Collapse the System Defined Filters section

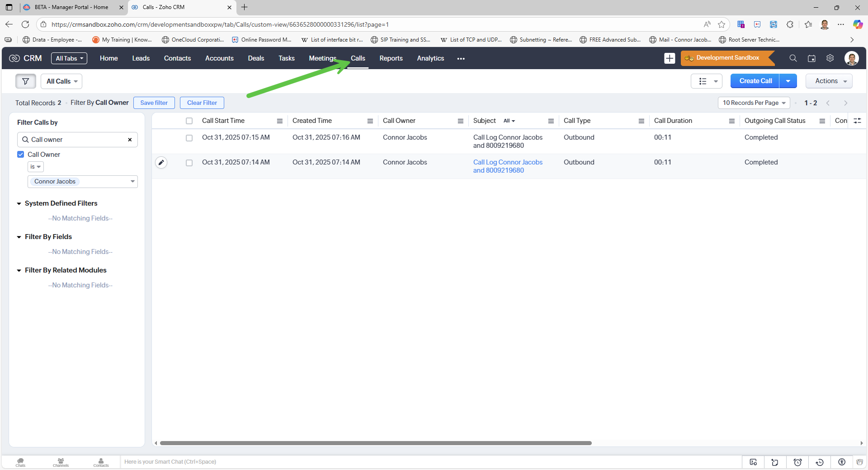19,204
